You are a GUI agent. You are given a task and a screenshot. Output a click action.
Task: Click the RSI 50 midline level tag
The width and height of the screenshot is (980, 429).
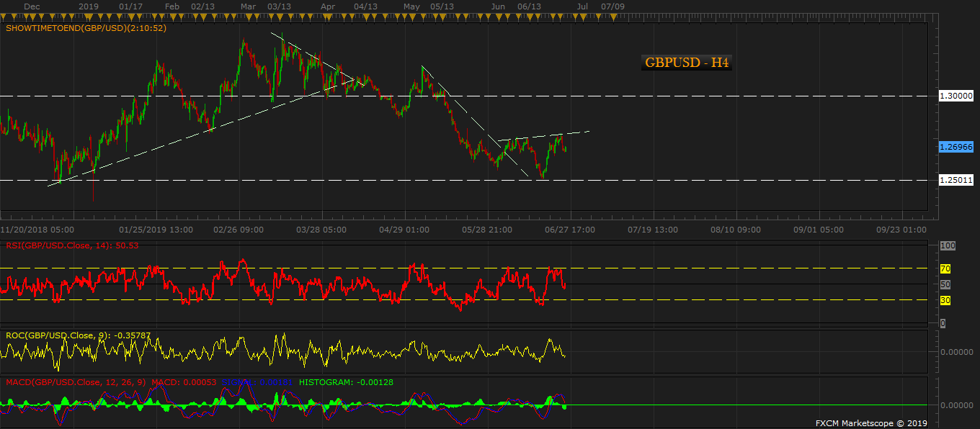pos(946,284)
